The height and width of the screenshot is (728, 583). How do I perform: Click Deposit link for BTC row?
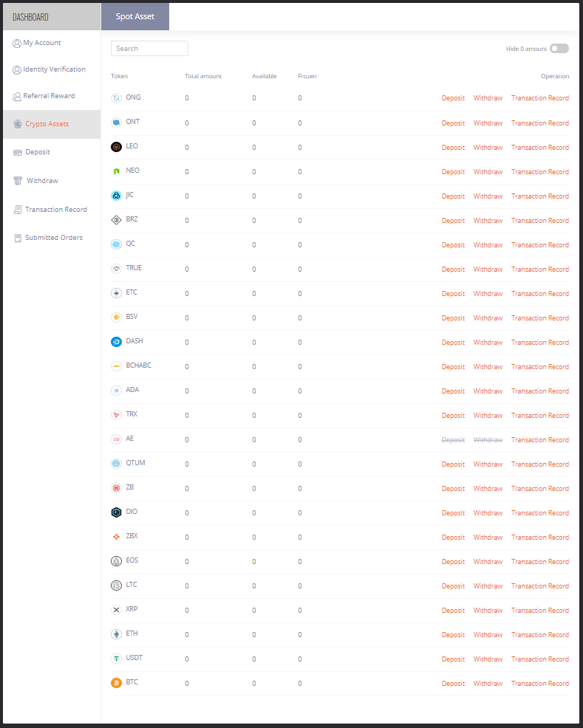453,684
